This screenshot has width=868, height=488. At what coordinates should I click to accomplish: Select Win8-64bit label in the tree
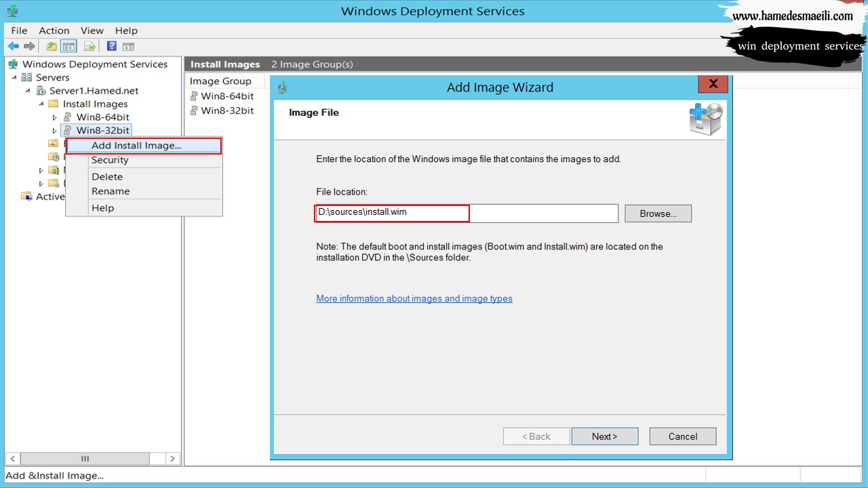[x=102, y=117]
